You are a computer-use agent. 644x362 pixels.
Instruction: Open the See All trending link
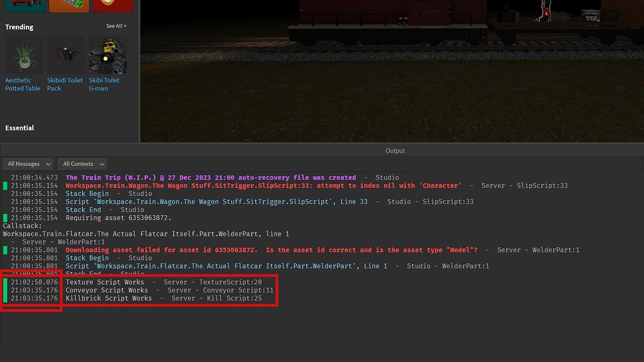[116, 26]
